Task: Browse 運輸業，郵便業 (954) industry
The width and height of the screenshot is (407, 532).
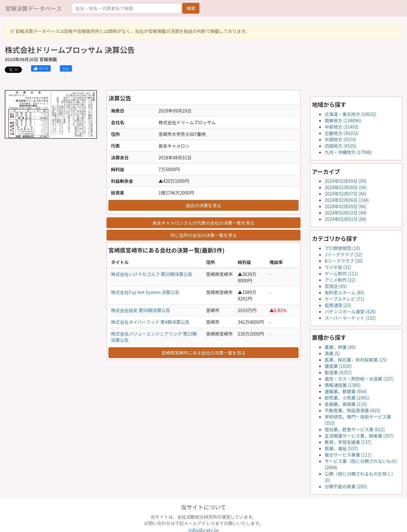Action: [346, 392]
